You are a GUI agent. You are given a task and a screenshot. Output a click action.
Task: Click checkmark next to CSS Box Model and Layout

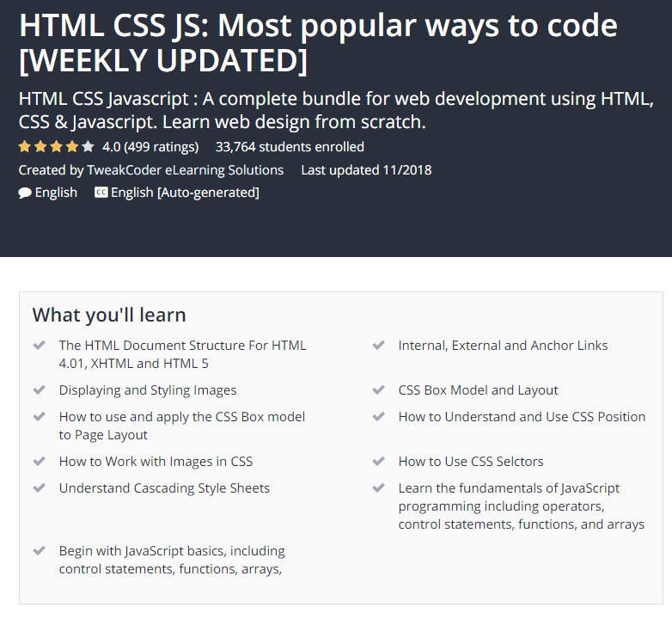point(378,390)
